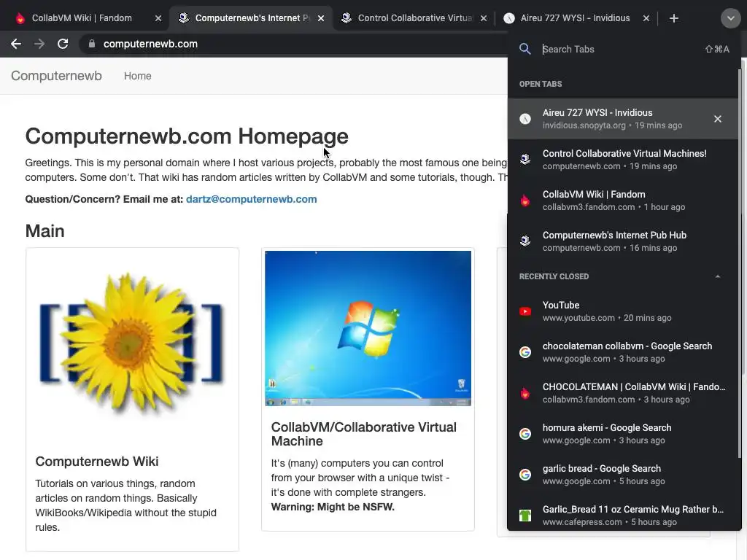Screen dimensions: 747x560
Task: Open the sunflower Computernewb Wiki image
Action: 132,344
